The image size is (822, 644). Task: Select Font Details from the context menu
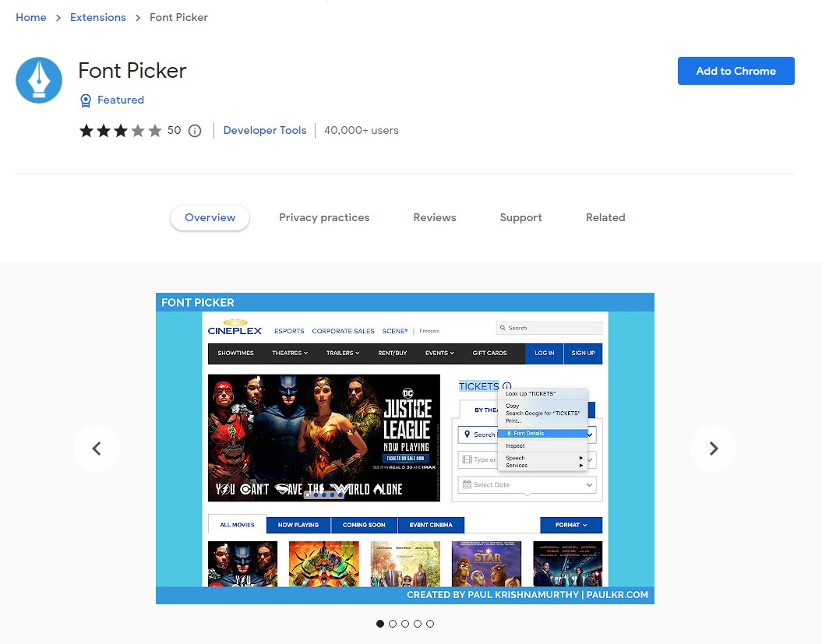click(x=528, y=433)
